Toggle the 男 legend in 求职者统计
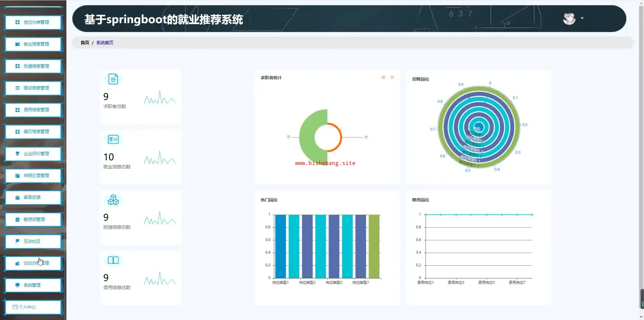This screenshot has height=320, width=644. (391, 77)
